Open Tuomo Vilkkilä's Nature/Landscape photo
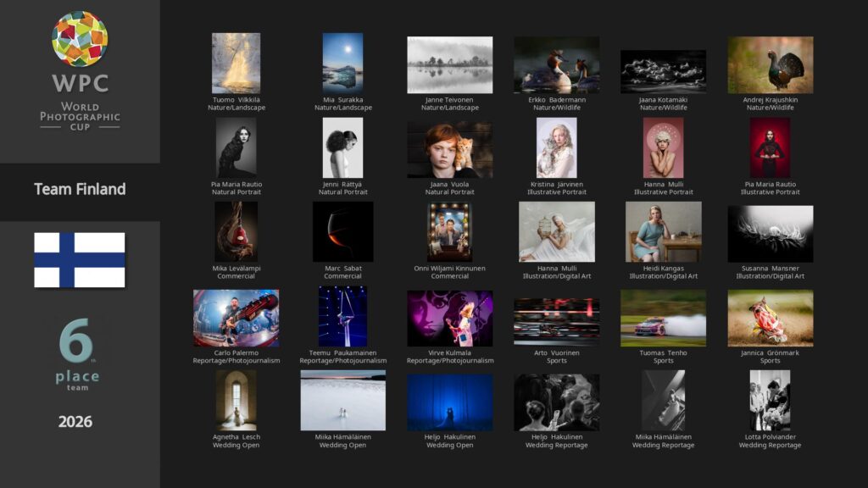This screenshot has height=488, width=868. coord(236,64)
